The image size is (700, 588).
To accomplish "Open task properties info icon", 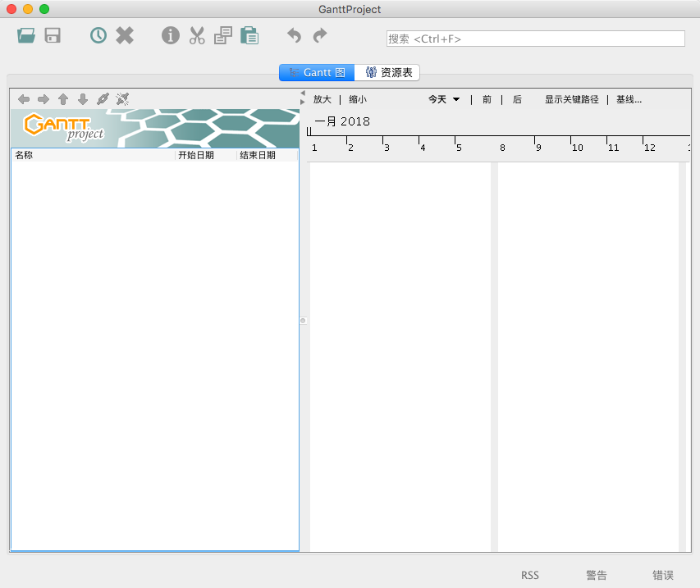I will (x=171, y=36).
